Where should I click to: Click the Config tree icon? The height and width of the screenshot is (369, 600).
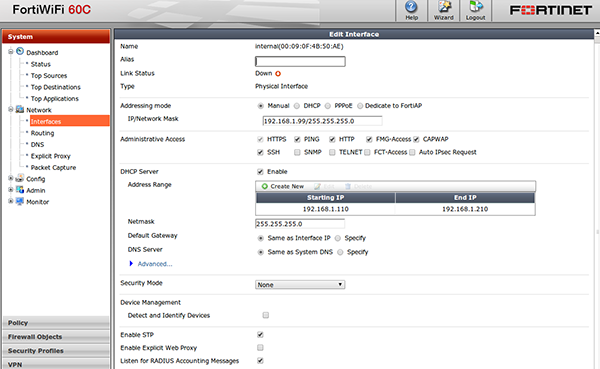click(x=20, y=178)
